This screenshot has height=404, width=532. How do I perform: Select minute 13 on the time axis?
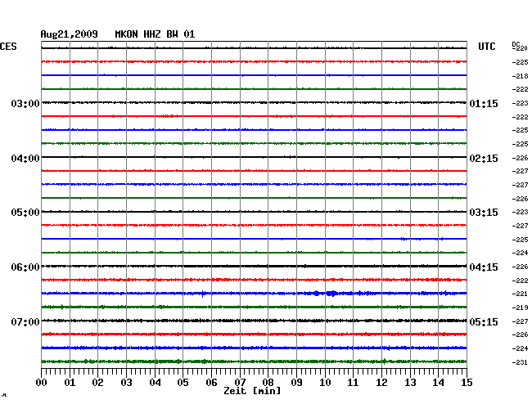pos(410,382)
